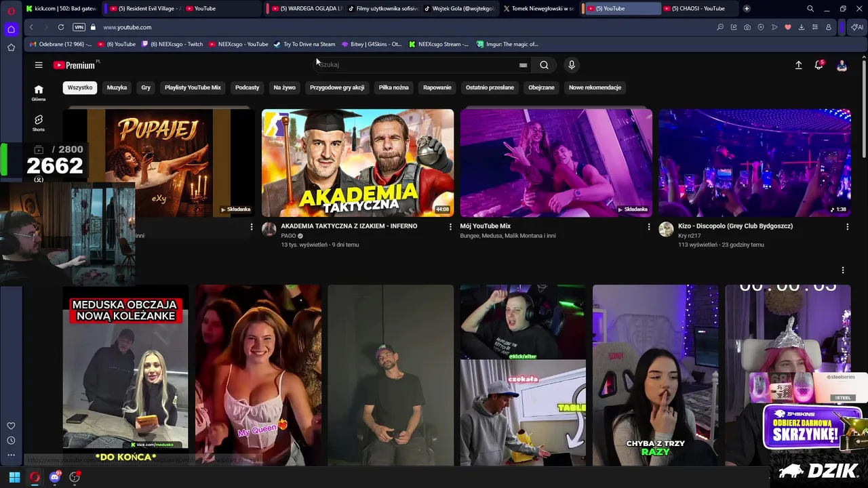Image resolution: width=868 pixels, height=488 pixels.
Task: Open the Główna home sidebar item
Action: [39, 93]
